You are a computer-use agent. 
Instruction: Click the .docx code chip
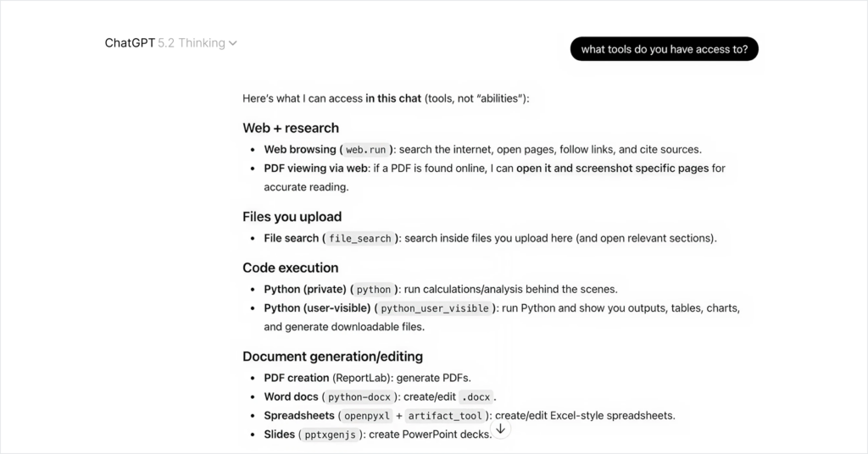pos(476,397)
